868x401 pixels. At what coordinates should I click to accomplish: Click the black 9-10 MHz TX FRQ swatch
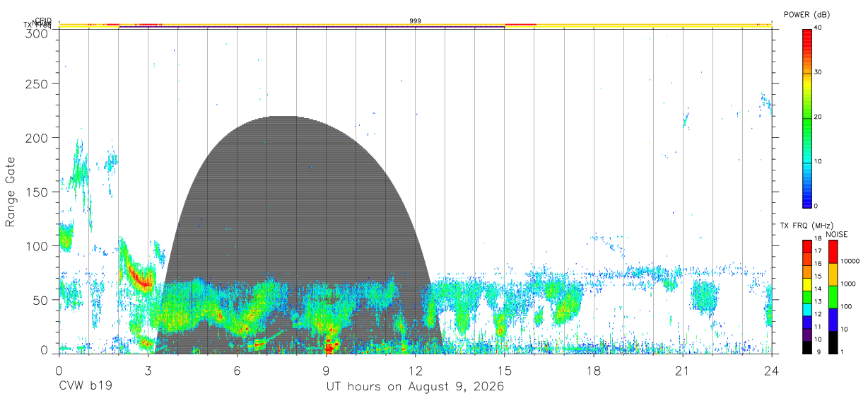807,347
